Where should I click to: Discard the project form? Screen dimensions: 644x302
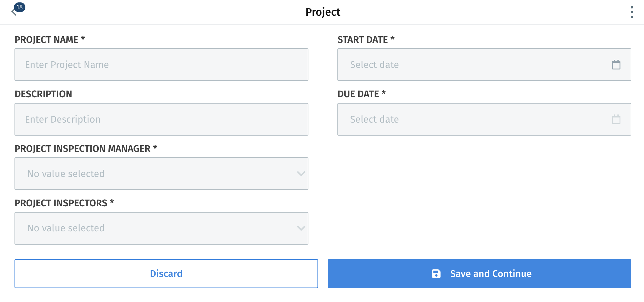[166, 274]
